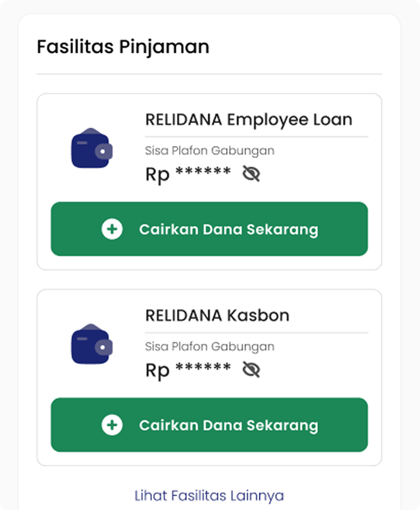Click the Rp currency prefix in Employee Loan
Image resolution: width=420 pixels, height=510 pixels.
(x=157, y=174)
